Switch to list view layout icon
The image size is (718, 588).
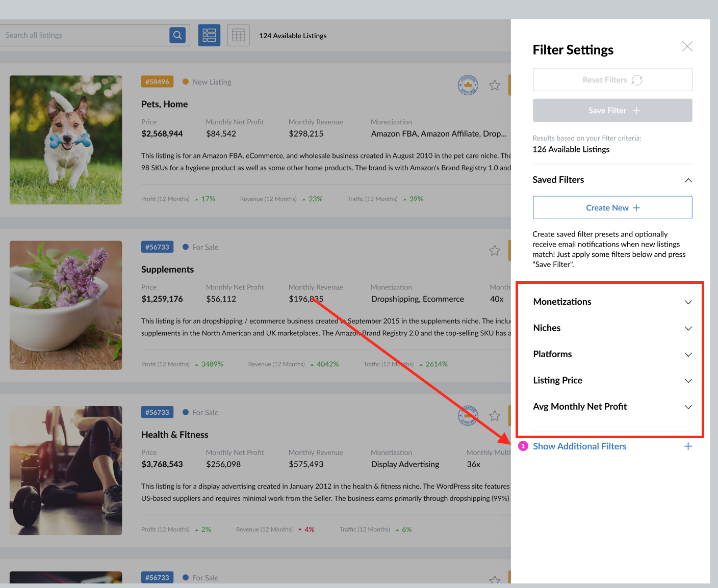(209, 35)
